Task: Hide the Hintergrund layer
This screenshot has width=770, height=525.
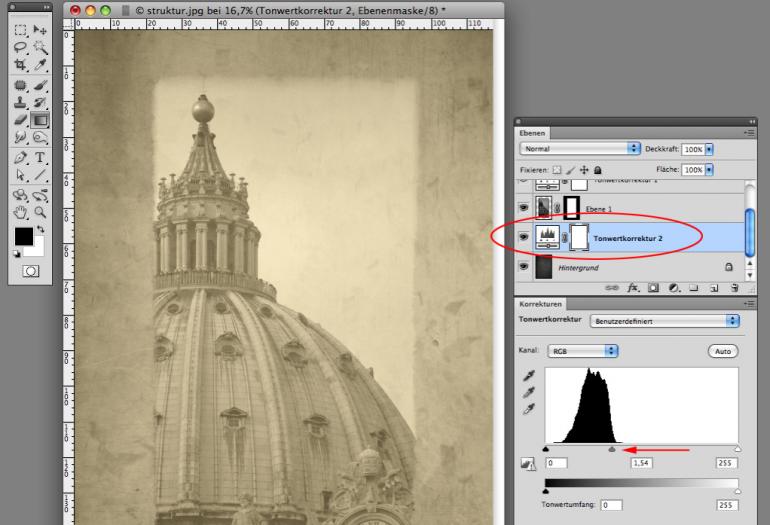Action: pyautogui.click(x=523, y=267)
